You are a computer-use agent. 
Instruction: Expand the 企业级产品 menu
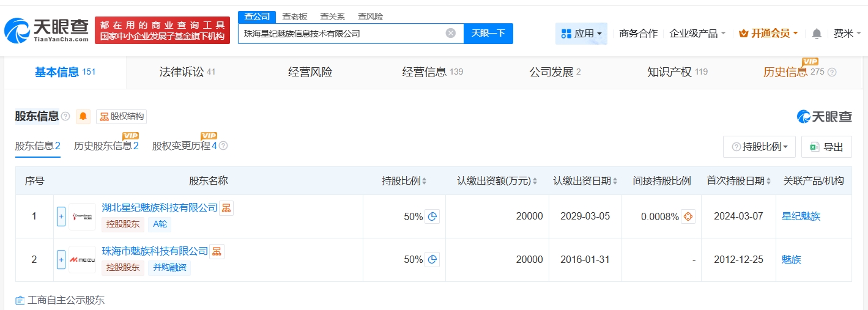pyautogui.click(x=697, y=34)
